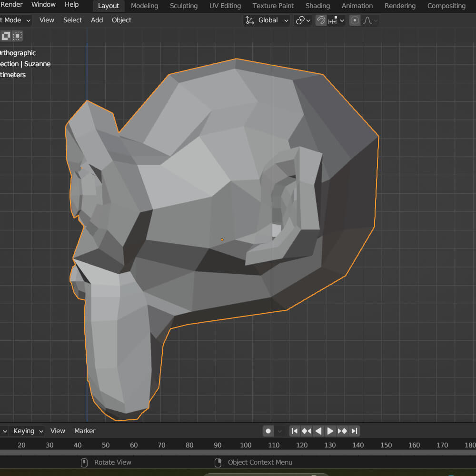Open the Marker menu in the timeline
Viewport: 476px width, 476px height.
point(85,431)
